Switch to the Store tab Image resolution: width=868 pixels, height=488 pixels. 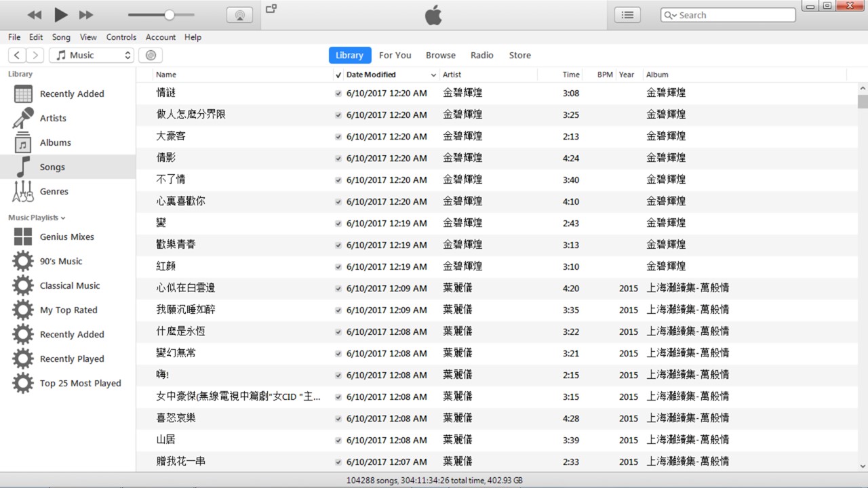coord(520,56)
